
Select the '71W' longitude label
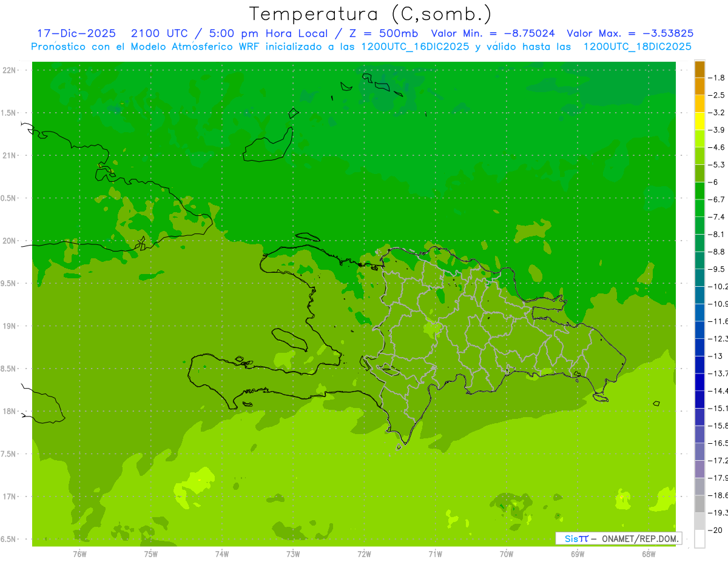coord(435,554)
